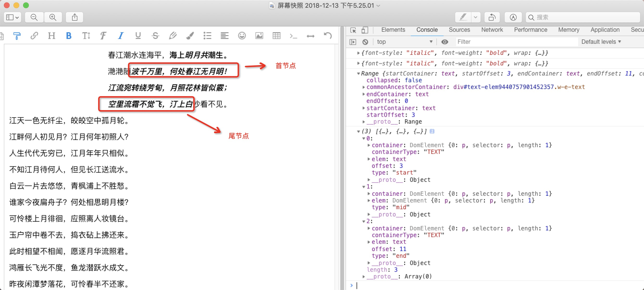This screenshot has height=290, width=644.
Task: Expand the commonAncestorContainer property
Action: (x=364, y=87)
